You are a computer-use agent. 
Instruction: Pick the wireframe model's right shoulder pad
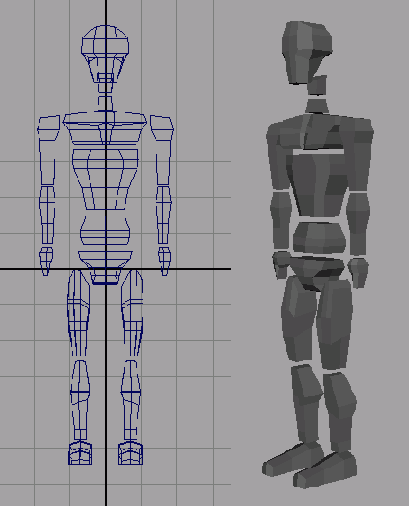click(162, 127)
